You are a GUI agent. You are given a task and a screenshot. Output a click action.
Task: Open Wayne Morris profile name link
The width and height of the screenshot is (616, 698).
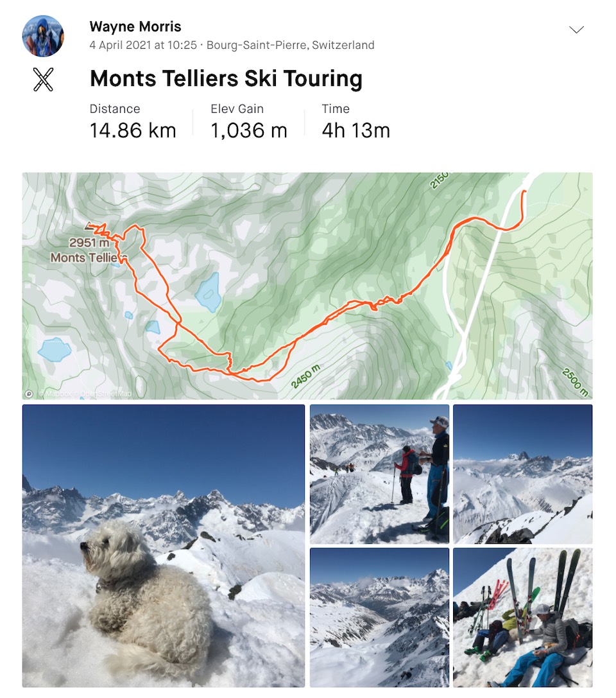135,26
